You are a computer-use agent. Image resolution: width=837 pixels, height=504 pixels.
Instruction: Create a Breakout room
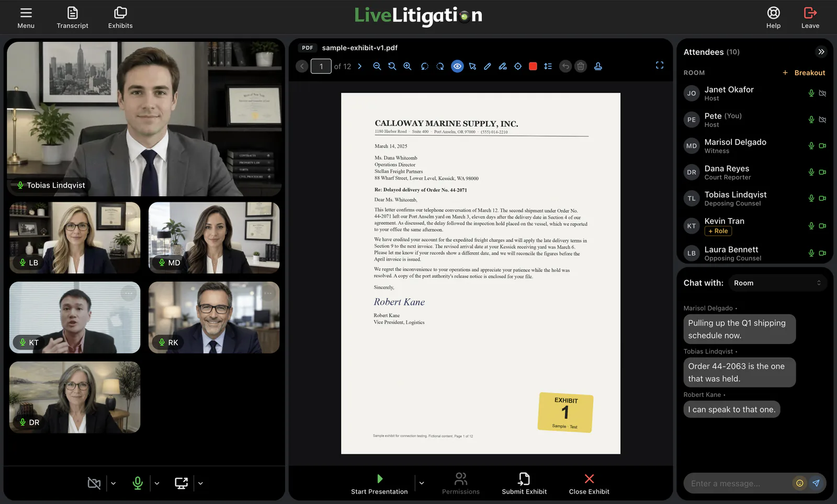point(804,73)
